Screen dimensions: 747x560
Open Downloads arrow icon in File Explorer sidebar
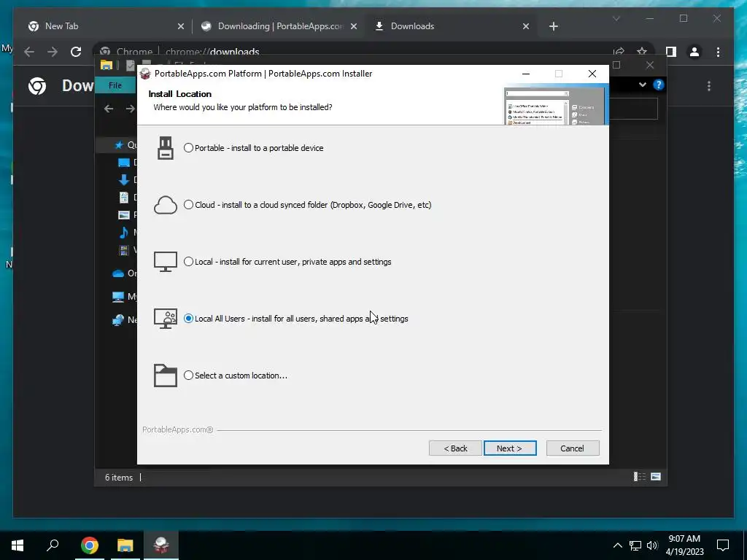(x=124, y=179)
